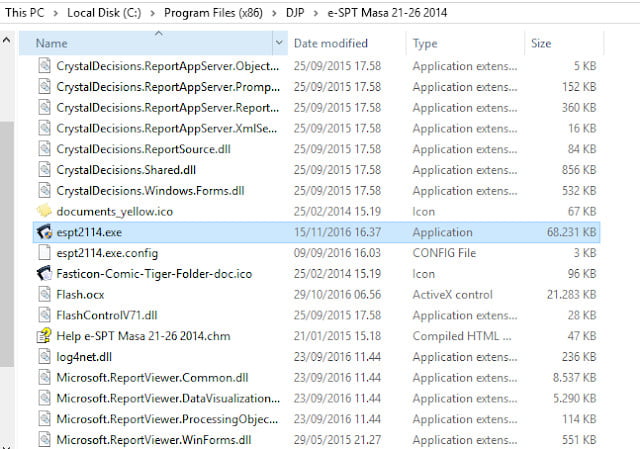Select the FlashControlV71.dll file name
The width and height of the screenshot is (640, 449).
click(107, 315)
